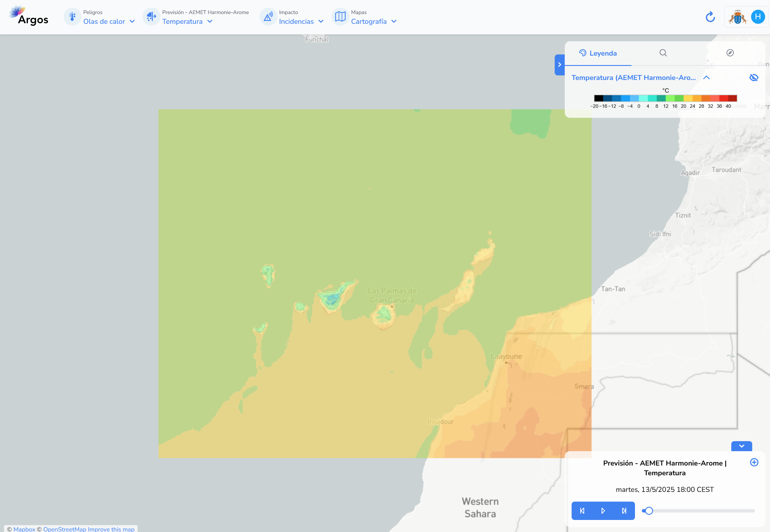Skip to next forecast step
Viewport: 770px width, 532px height.
[x=624, y=511]
